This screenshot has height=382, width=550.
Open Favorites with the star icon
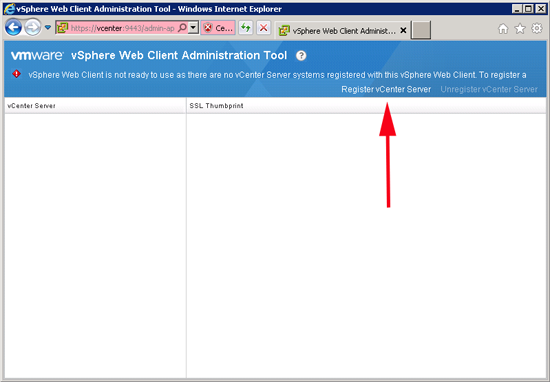coord(520,29)
